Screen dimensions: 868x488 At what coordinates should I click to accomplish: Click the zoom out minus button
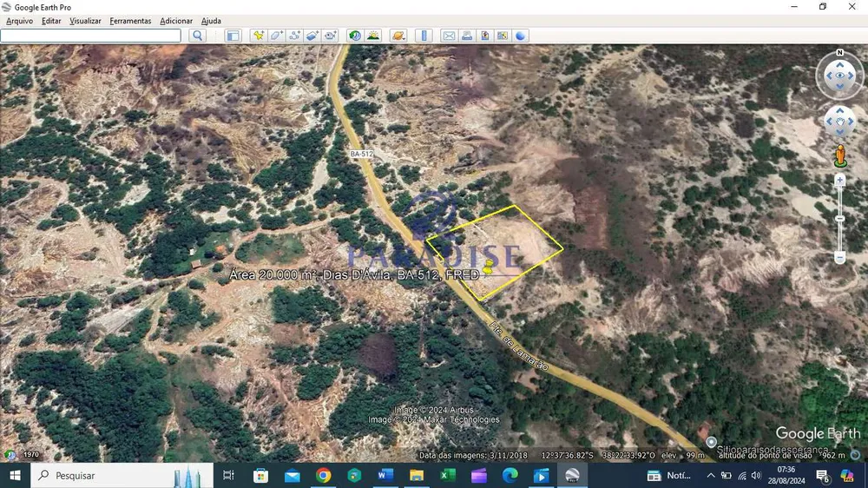839,258
